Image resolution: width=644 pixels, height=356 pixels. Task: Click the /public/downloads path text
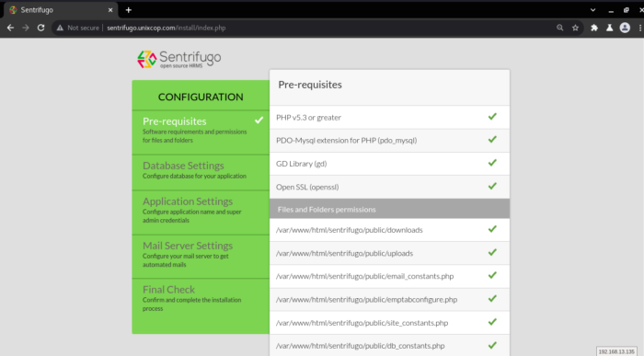point(349,230)
